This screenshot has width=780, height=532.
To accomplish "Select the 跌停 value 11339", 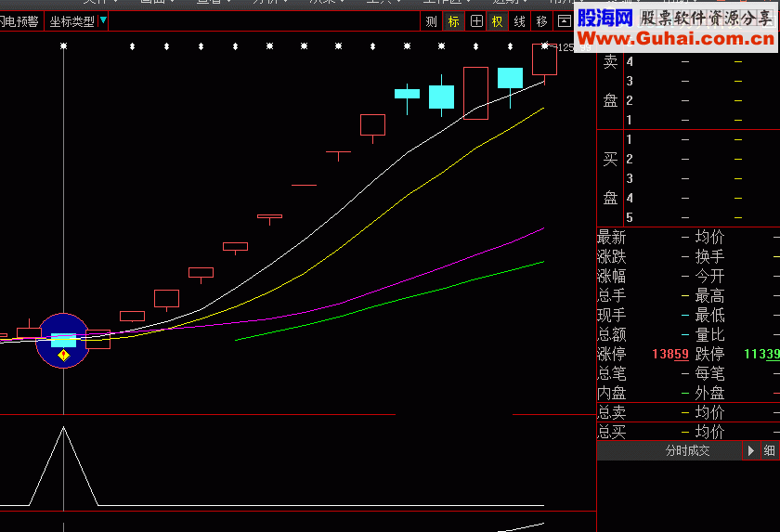I will pos(761,354).
